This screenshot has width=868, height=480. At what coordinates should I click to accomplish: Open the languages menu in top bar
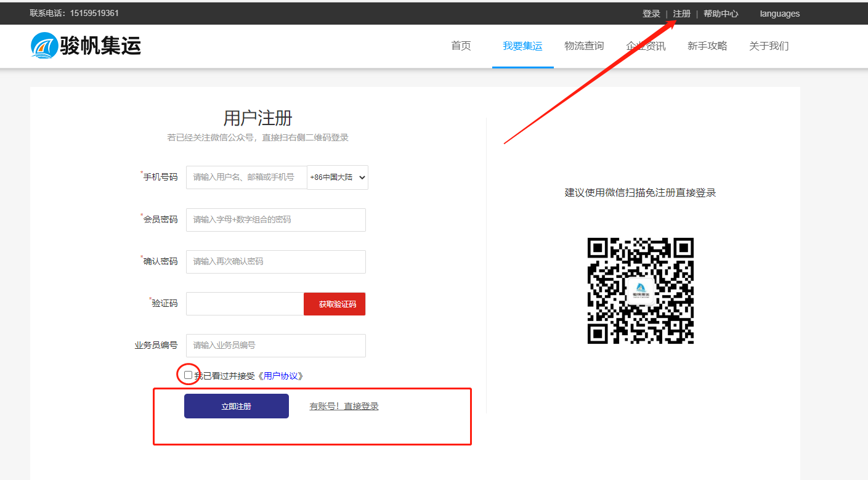(x=779, y=14)
